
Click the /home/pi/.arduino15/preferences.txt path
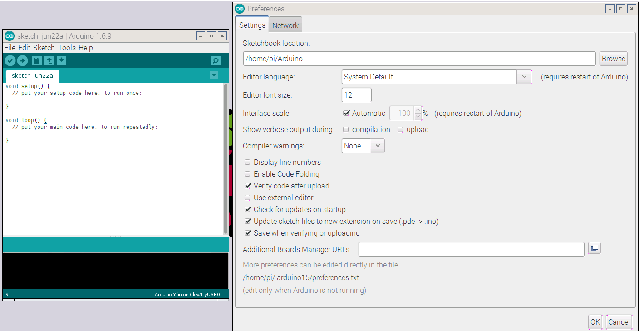[301, 277]
